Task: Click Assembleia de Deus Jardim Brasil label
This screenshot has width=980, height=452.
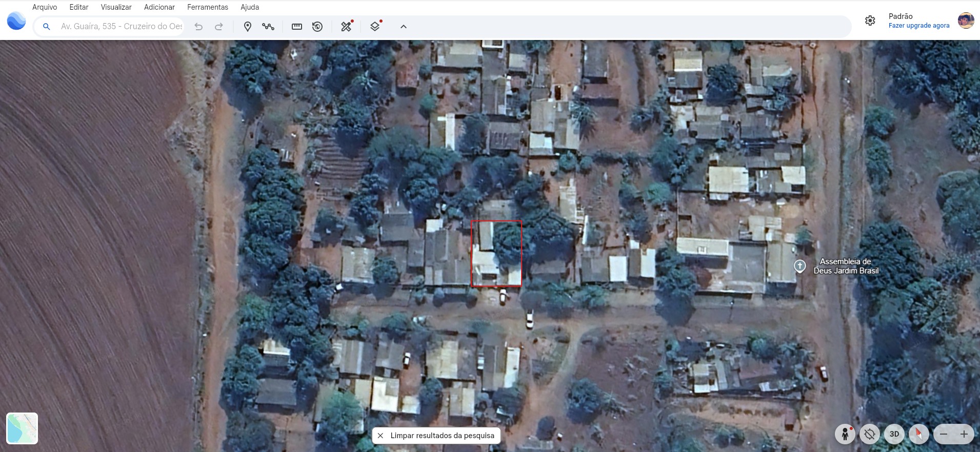Action: tap(846, 266)
